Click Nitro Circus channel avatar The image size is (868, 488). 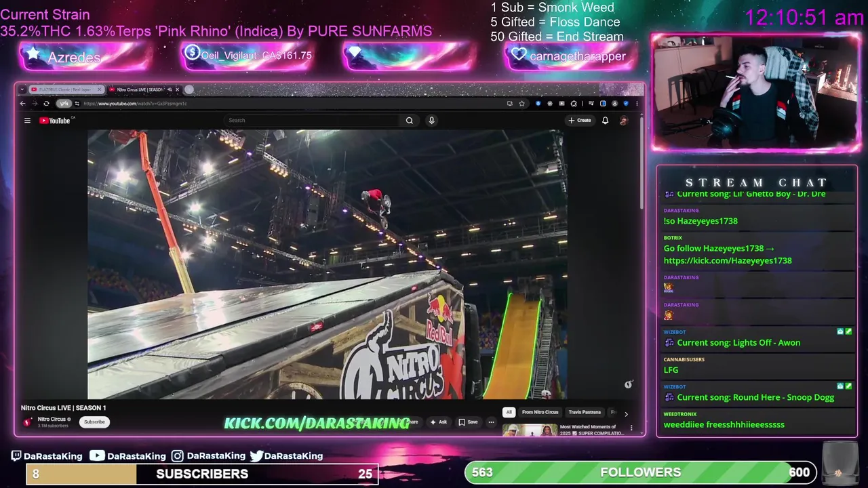(28, 422)
